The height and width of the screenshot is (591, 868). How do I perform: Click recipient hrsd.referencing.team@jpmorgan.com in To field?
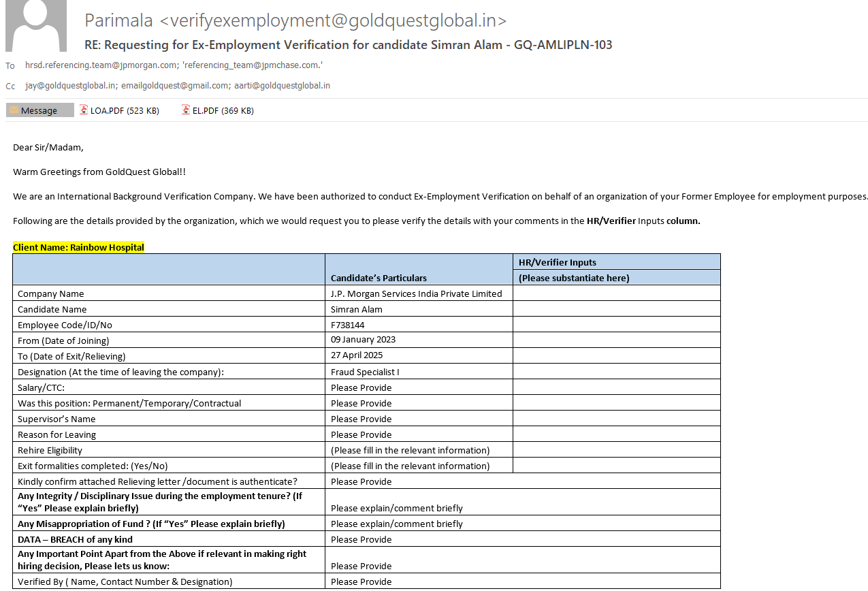[101, 65]
